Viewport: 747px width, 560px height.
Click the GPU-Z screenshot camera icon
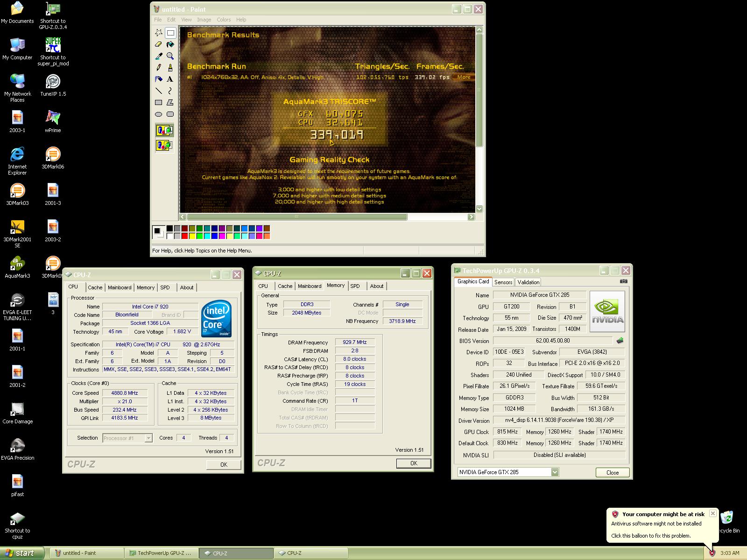pyautogui.click(x=624, y=281)
